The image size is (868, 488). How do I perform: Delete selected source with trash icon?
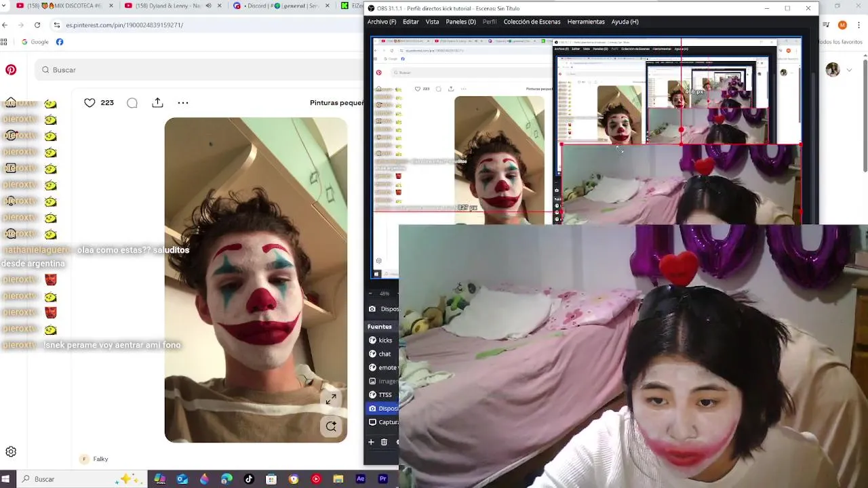[x=384, y=442]
